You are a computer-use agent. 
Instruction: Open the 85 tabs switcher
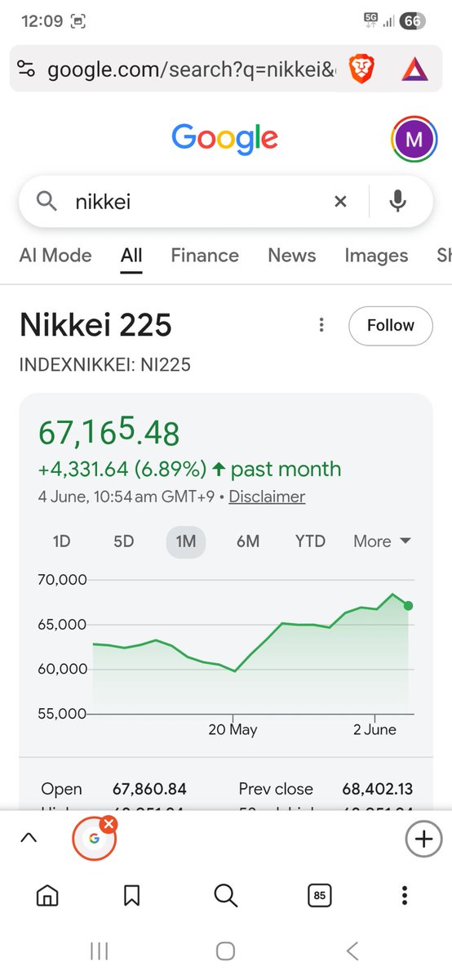[320, 896]
